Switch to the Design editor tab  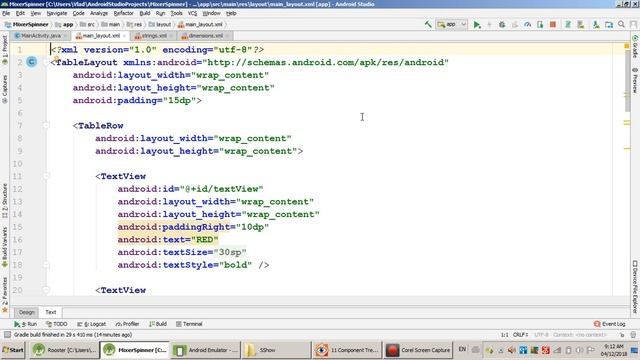(27, 312)
